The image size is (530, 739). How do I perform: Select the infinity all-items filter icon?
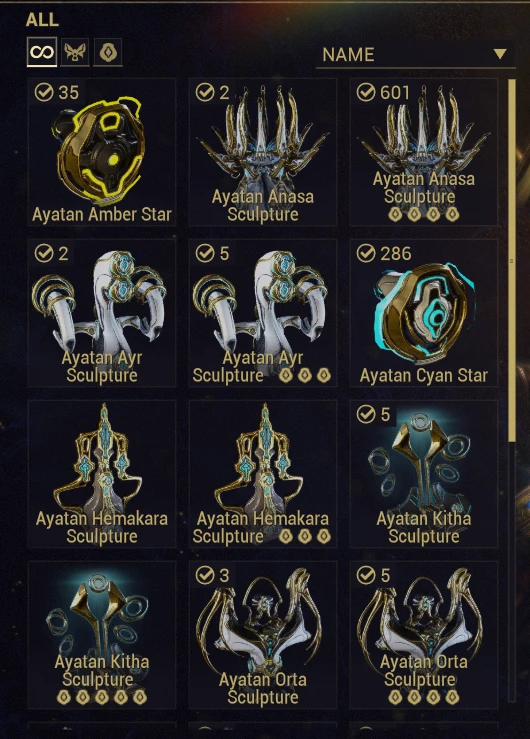tap(42, 51)
